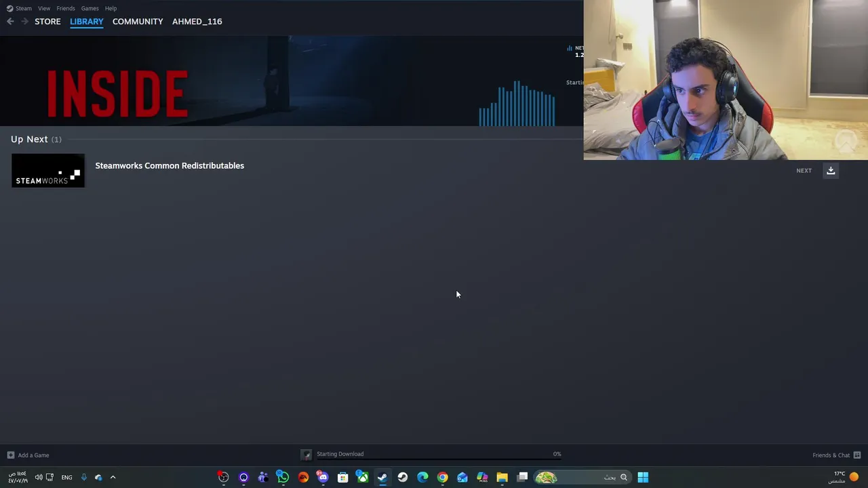Click Add a Game link

33,455
